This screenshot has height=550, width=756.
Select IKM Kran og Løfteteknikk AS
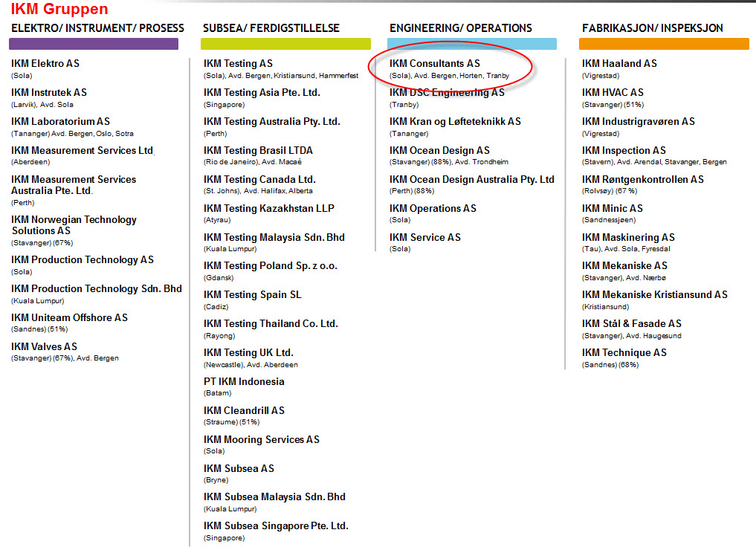pos(455,122)
